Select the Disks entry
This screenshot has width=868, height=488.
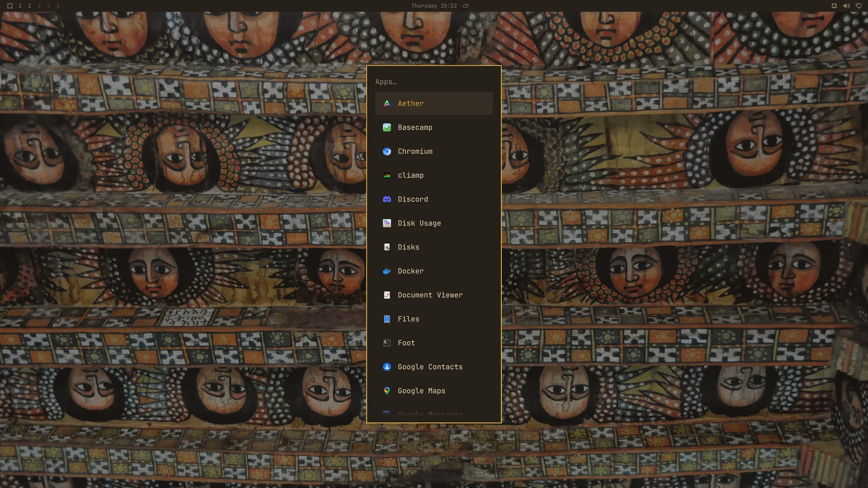(434, 247)
